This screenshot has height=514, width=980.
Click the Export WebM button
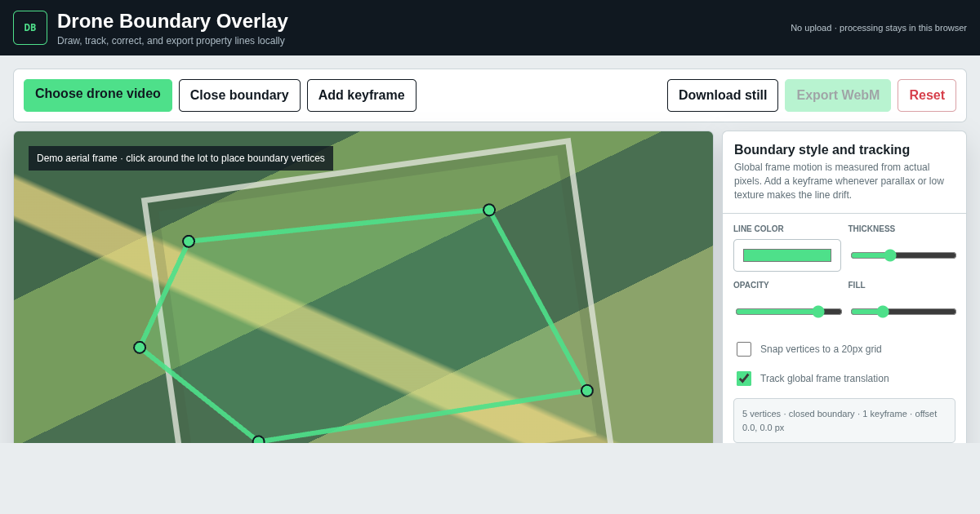[838, 95]
